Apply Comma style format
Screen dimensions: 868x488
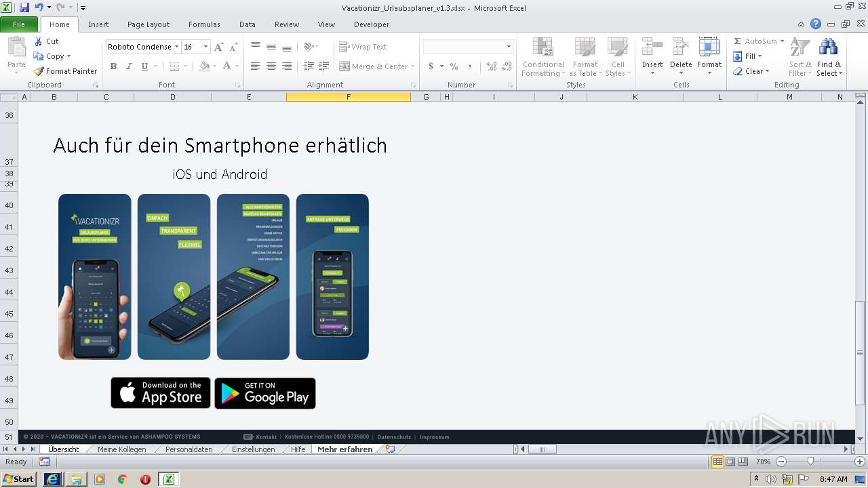(471, 66)
